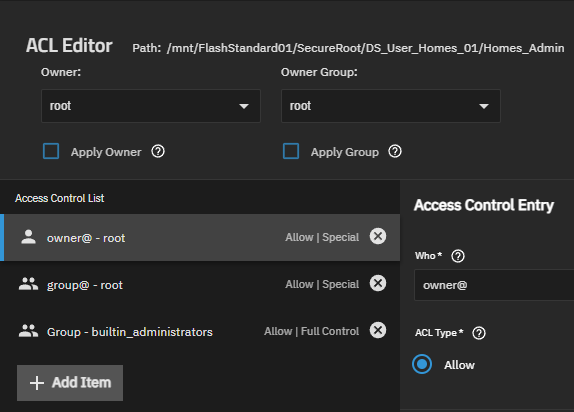Select the group@ - root ACL entry
This screenshot has height=412, width=574.
click(200, 284)
